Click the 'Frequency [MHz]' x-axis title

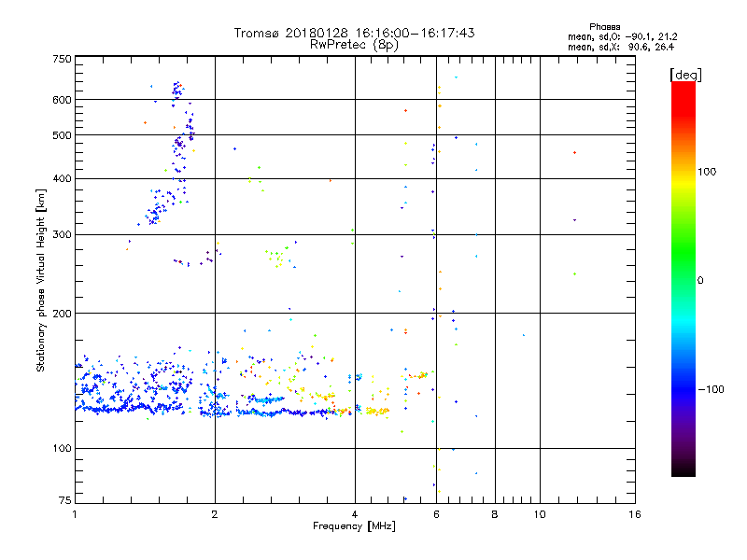coord(354,526)
